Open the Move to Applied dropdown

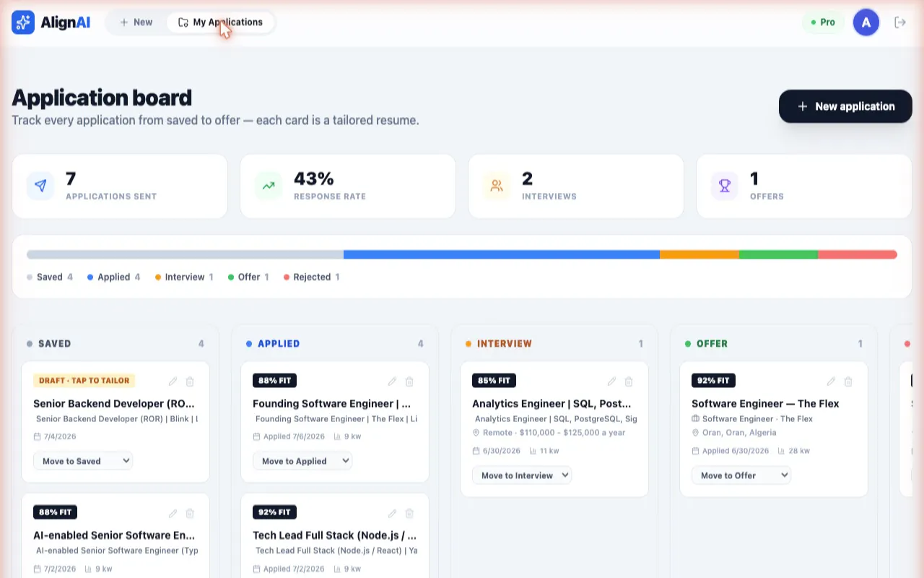pos(302,461)
